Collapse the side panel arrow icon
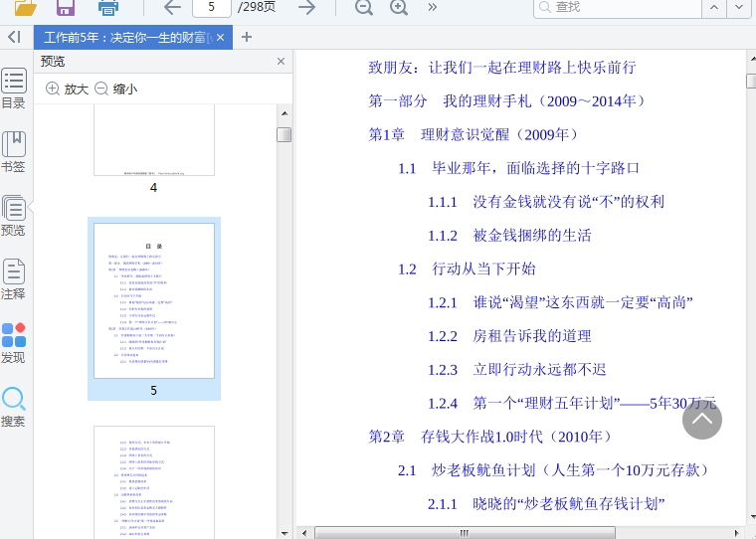The width and height of the screenshot is (756, 539). 15,37
